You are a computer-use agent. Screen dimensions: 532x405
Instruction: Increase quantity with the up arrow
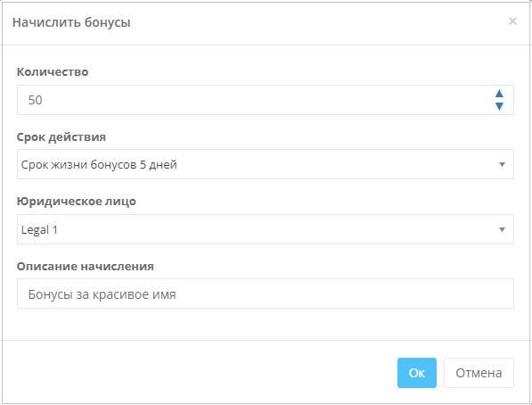point(499,94)
